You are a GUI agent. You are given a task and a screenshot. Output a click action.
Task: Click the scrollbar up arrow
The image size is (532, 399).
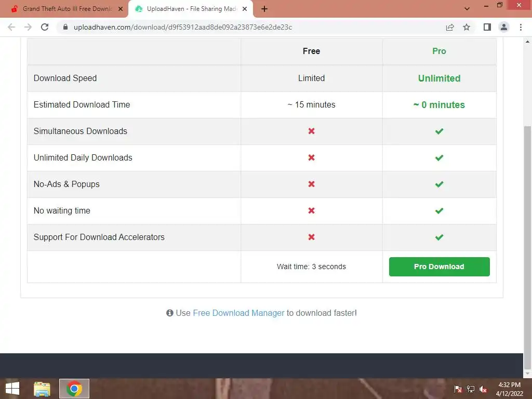pyautogui.click(x=527, y=42)
